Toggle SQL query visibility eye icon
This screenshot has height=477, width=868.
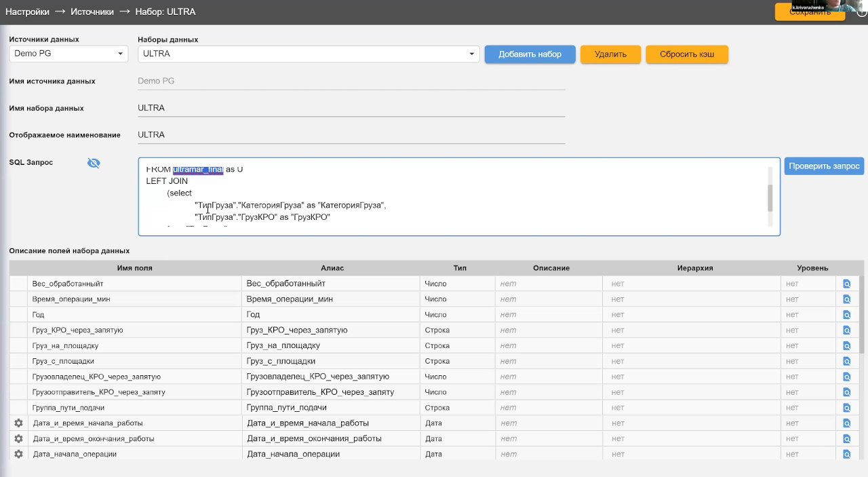point(94,163)
